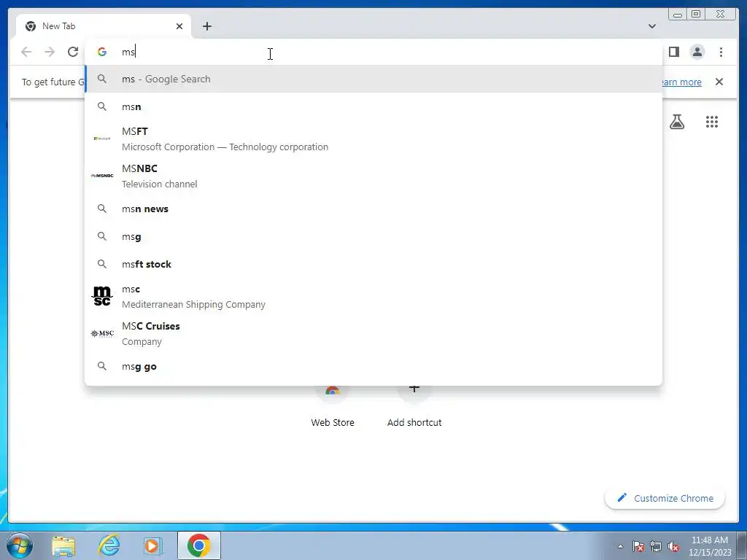
Task: Open the Search Labs flask icon
Action: (677, 122)
